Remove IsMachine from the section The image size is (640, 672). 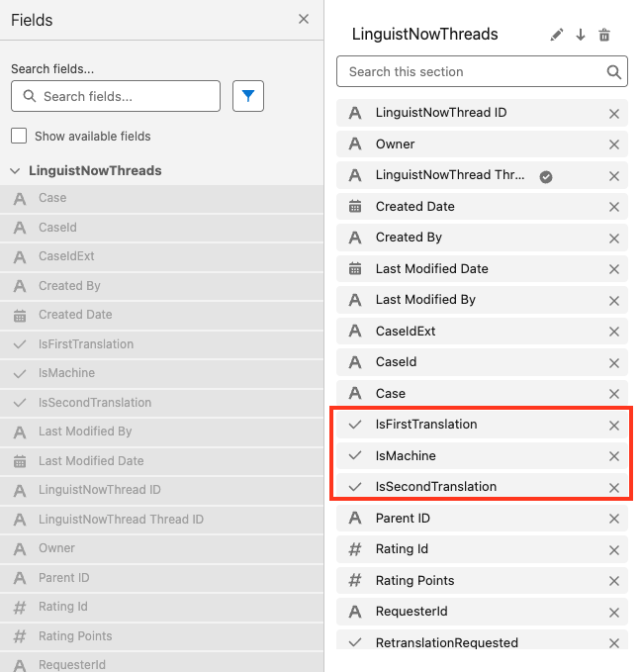(614, 456)
